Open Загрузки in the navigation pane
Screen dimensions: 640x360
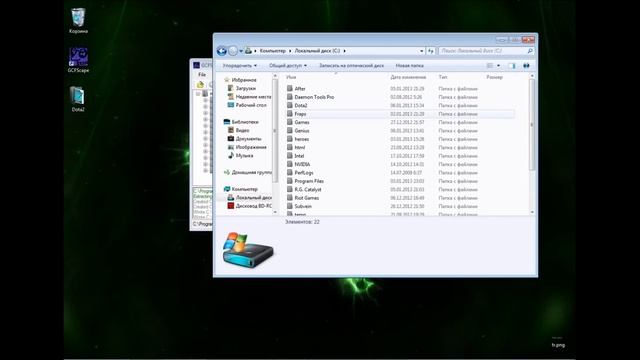coord(246,88)
